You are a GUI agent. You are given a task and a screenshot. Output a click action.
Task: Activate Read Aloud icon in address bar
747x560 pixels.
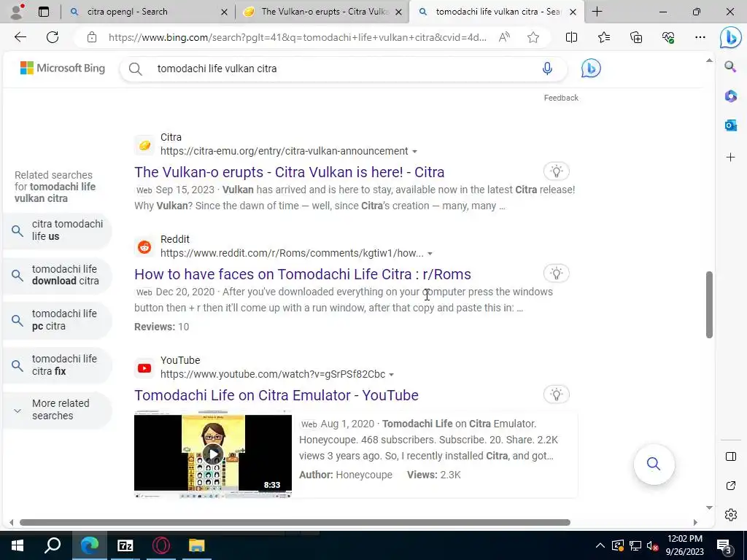pos(504,37)
